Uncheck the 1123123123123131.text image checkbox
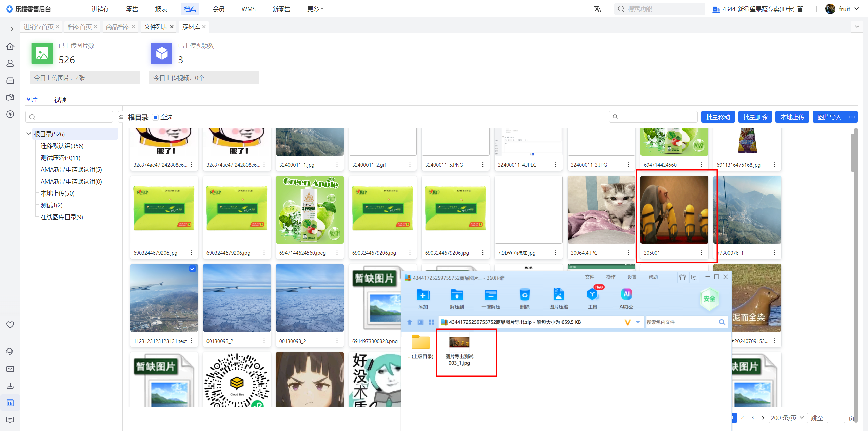 point(192,269)
